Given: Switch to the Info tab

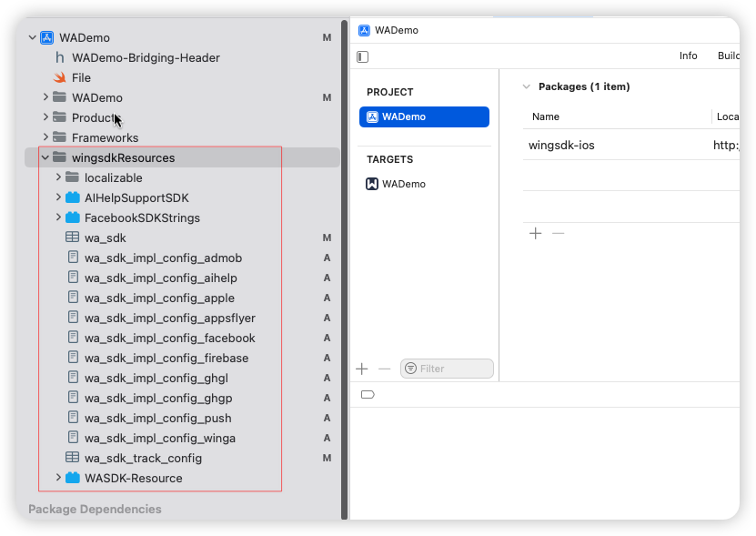Looking at the screenshot, I should click(688, 56).
